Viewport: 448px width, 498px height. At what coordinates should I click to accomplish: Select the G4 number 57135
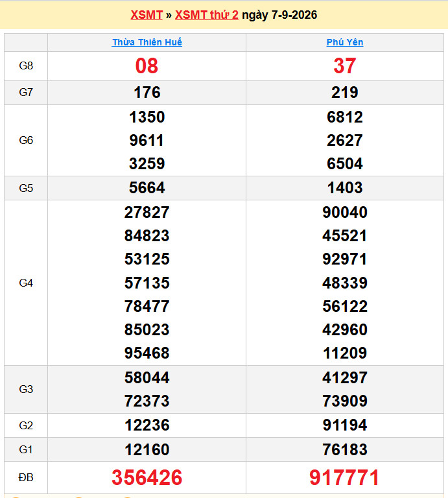[x=147, y=283]
